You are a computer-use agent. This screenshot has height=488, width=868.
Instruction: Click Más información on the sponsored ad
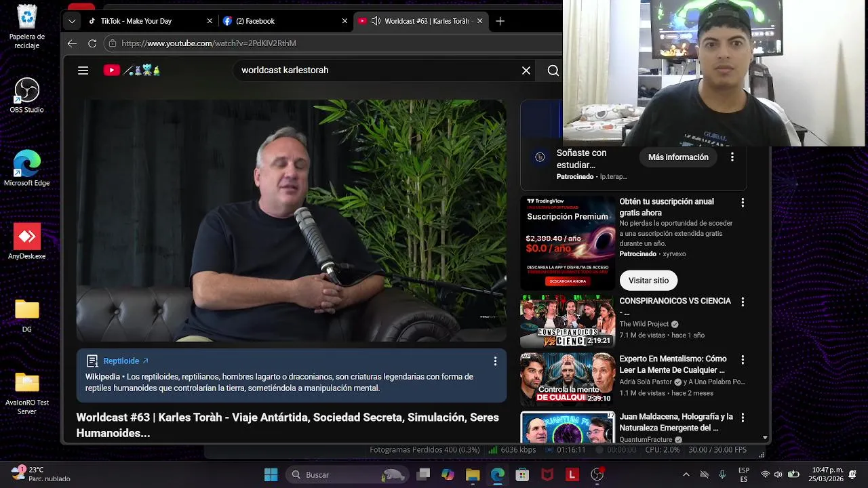pos(678,157)
